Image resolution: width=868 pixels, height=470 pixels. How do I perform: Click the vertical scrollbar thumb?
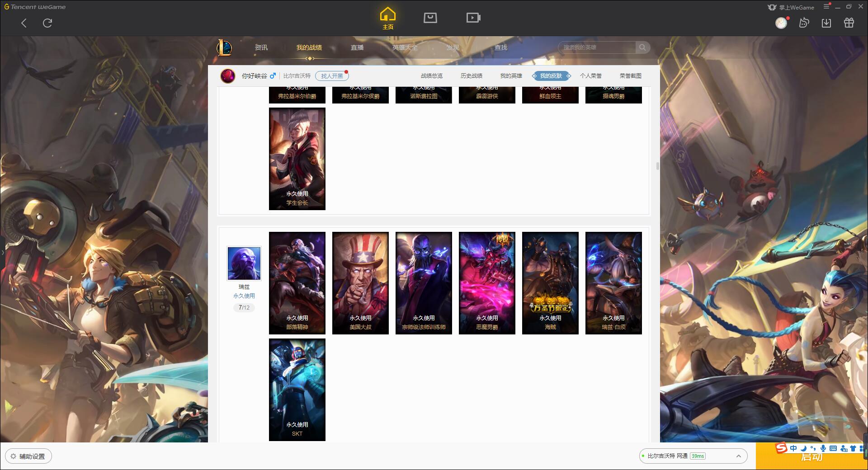click(x=657, y=166)
